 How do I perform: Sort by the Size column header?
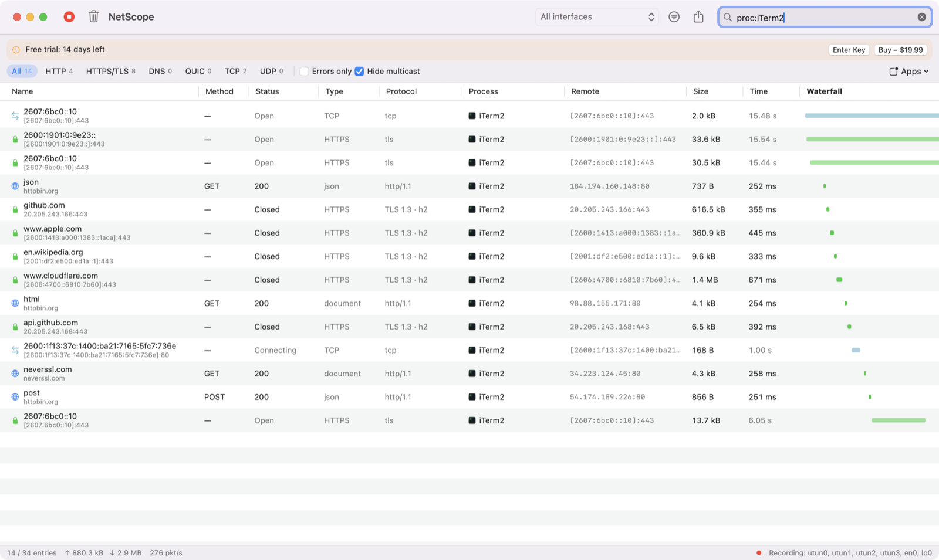(x=701, y=91)
